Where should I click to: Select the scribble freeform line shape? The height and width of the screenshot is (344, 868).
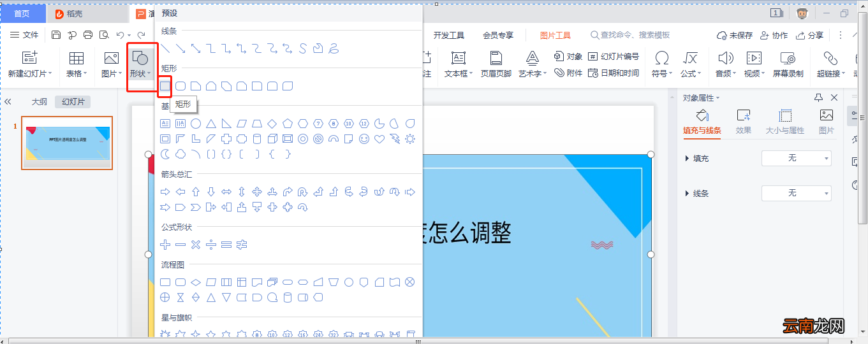[x=334, y=48]
